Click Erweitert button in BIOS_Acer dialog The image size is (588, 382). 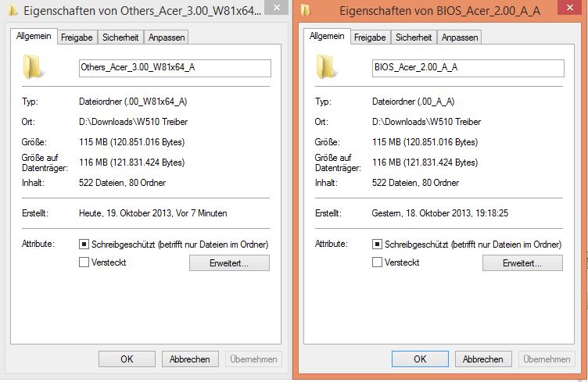tap(522, 263)
